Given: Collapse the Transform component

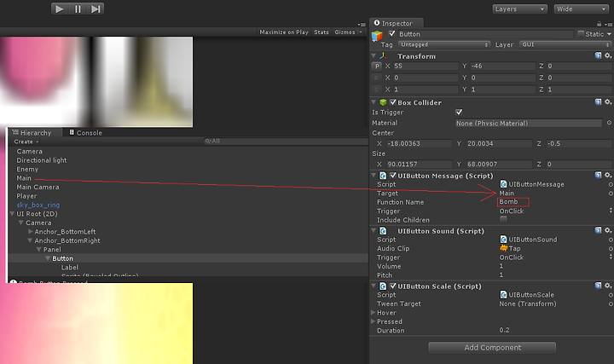Looking at the screenshot, I should coord(374,56).
